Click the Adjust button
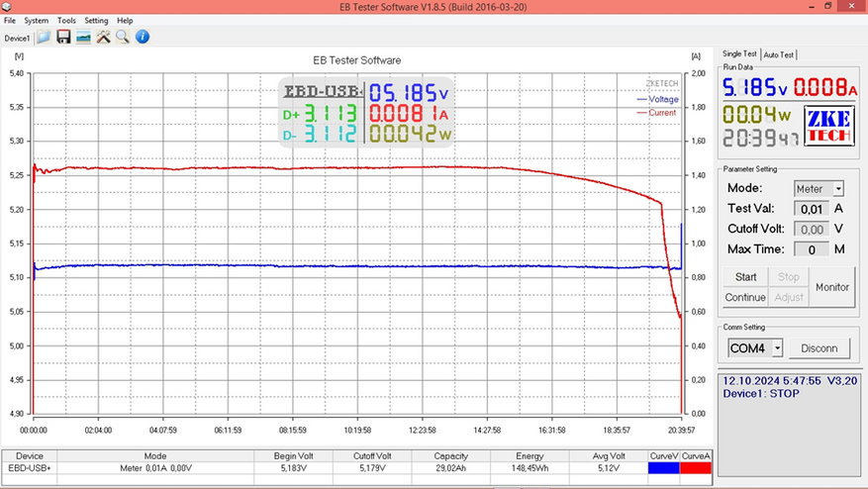Viewport: 868px width, 489px height. click(788, 297)
